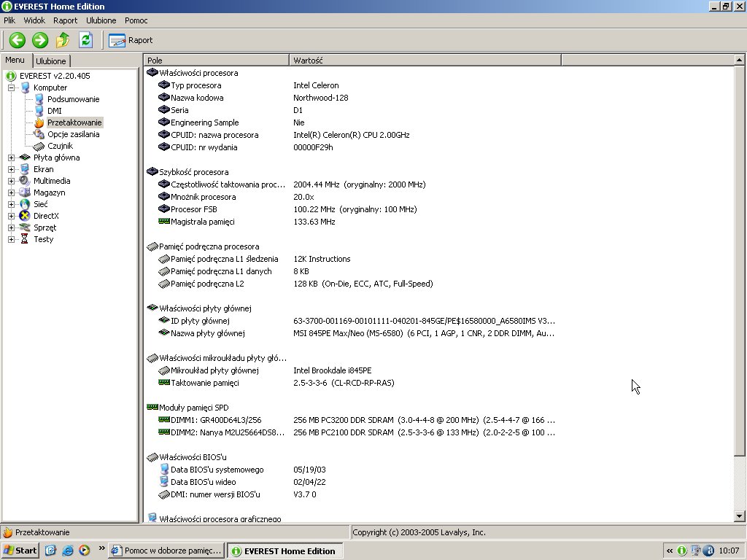Click the Magazyn storage icon

25,192
